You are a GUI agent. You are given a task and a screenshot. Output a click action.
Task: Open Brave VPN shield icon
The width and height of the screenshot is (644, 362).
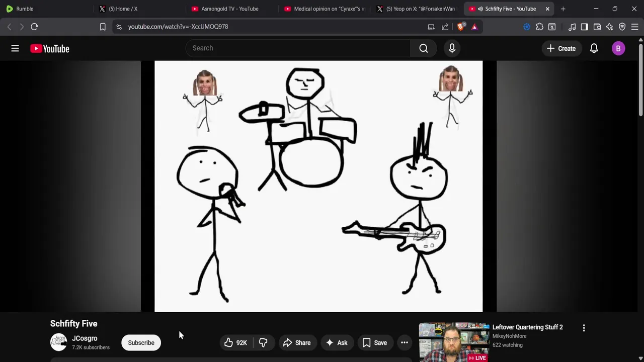coord(622,27)
